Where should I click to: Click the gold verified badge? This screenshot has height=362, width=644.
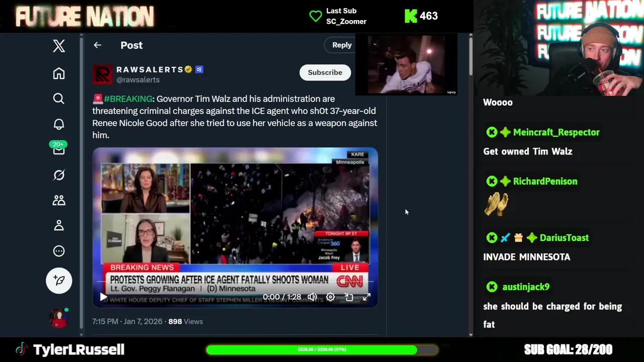click(189, 69)
